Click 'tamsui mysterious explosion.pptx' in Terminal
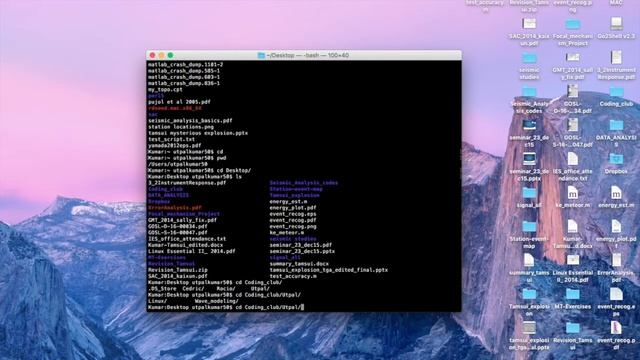This screenshot has height=360, width=640. [x=198, y=133]
